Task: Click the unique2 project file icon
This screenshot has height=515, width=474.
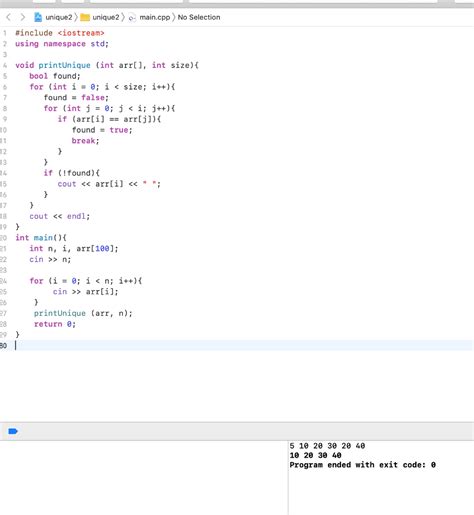Action: (38, 17)
